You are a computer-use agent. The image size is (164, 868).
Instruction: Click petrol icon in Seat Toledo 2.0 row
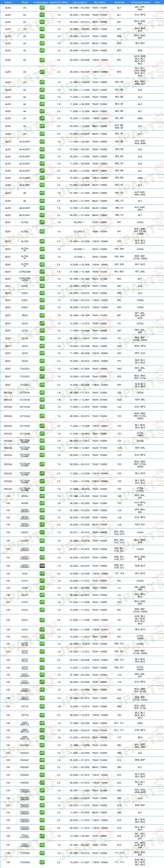[42, 385]
